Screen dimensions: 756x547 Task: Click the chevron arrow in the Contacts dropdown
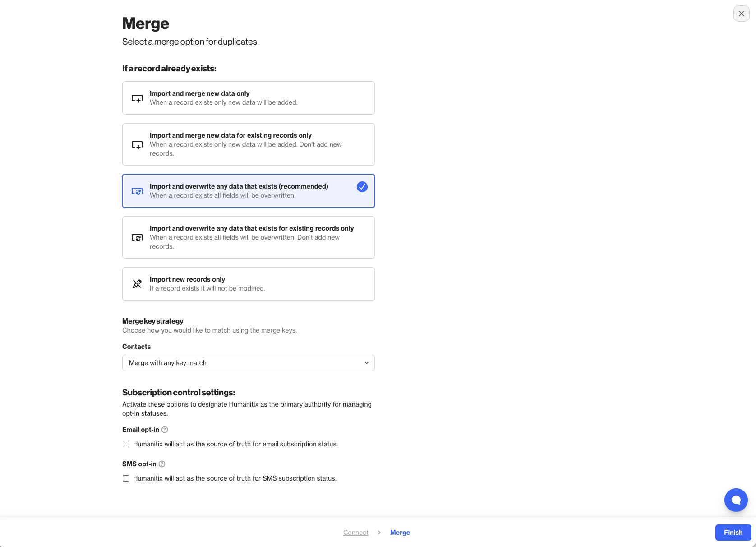(366, 363)
